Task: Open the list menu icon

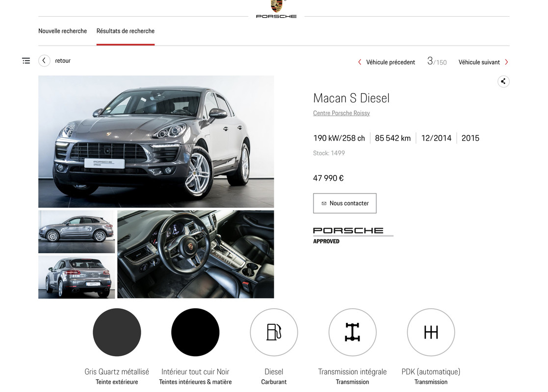Action: (x=26, y=61)
